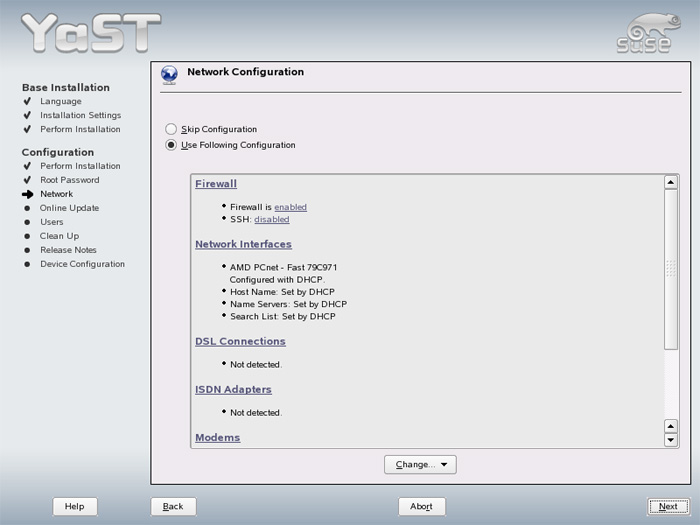Open the Change... dropdown menu
The image size is (700, 525).
[x=420, y=465]
